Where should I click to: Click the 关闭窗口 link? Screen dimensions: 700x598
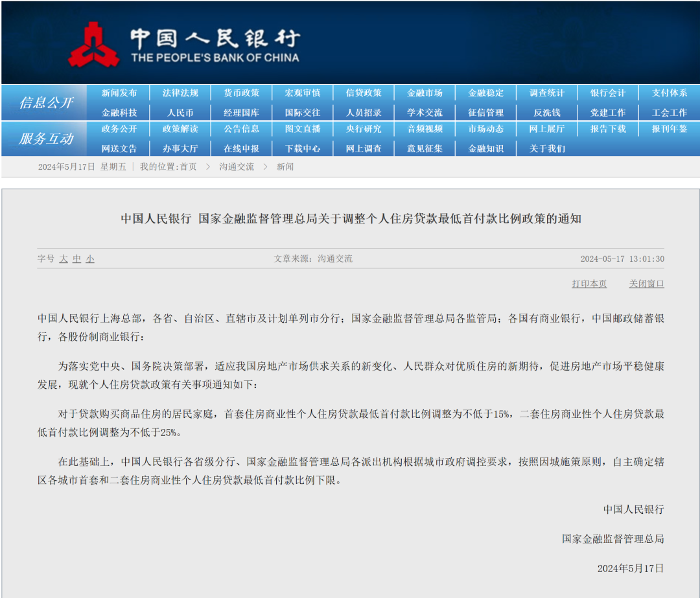(x=646, y=284)
